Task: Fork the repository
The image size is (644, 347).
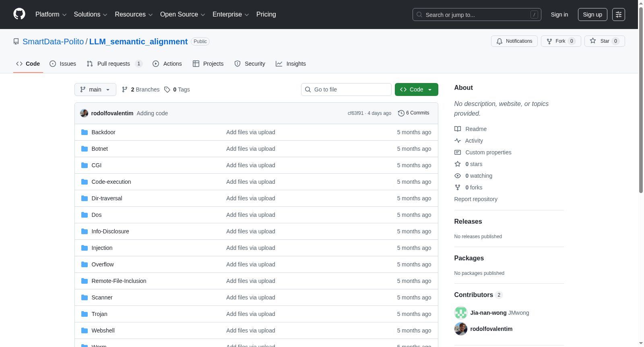Action: pos(561,41)
